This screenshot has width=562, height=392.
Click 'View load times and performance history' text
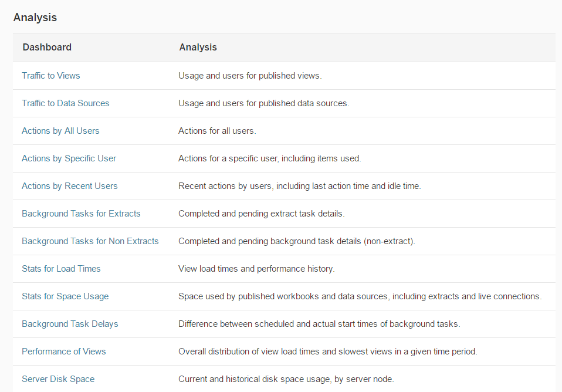pos(256,269)
